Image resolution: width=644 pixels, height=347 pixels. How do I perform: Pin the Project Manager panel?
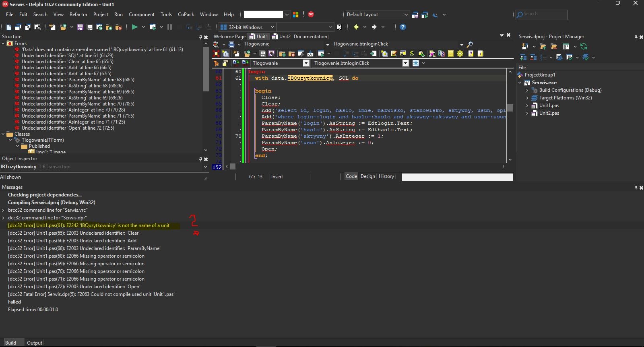coord(636,37)
